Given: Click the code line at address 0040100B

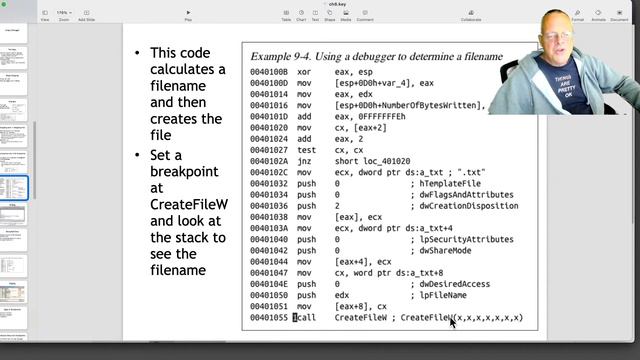Looking at the screenshot, I should coord(311,72).
